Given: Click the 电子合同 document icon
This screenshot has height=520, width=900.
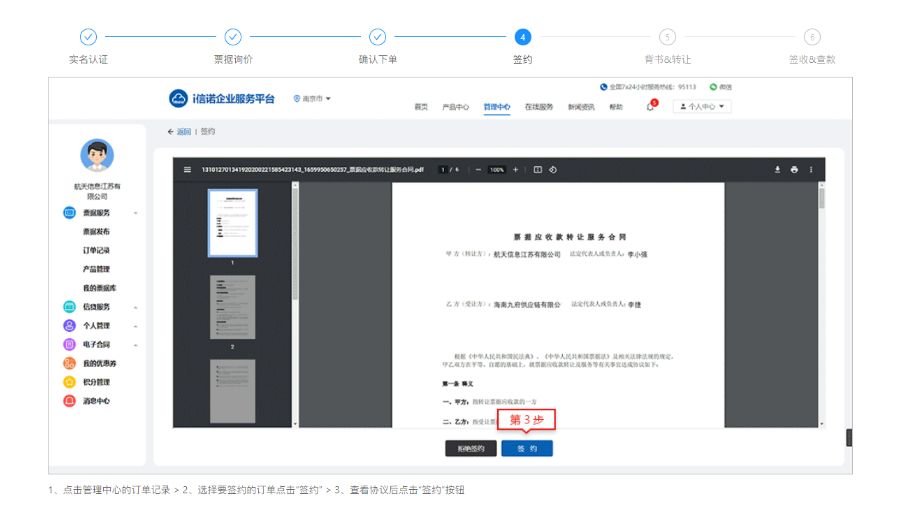Looking at the screenshot, I should coord(69,345).
